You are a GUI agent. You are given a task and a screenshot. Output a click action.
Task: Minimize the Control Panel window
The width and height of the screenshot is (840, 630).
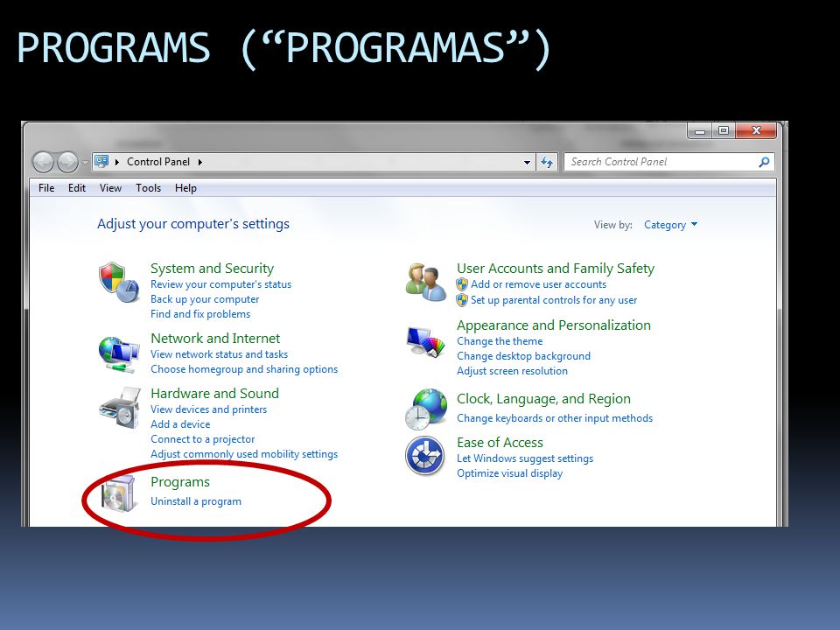tap(700, 130)
